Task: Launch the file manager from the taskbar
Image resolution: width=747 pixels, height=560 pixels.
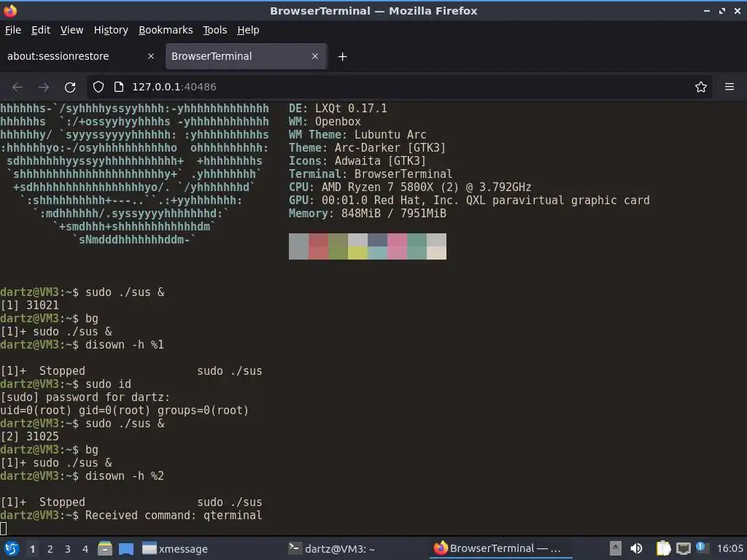Action: (x=105, y=548)
